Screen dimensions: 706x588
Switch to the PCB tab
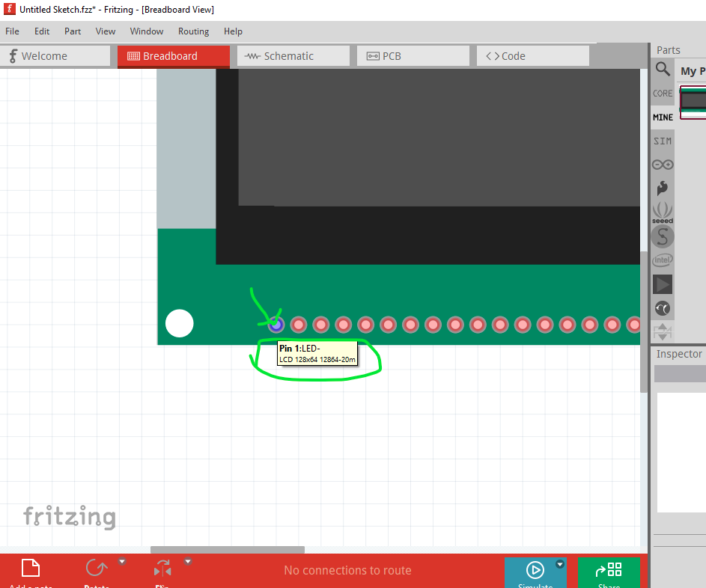click(413, 56)
